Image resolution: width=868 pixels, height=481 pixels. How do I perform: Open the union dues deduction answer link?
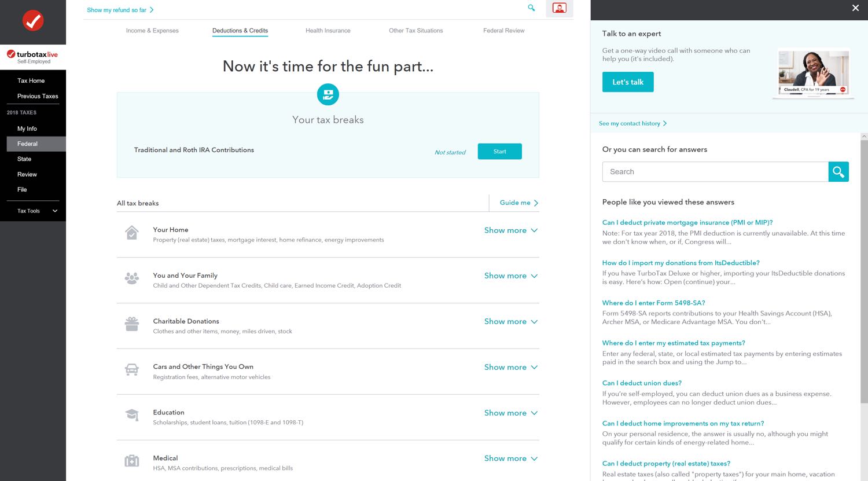pos(642,383)
